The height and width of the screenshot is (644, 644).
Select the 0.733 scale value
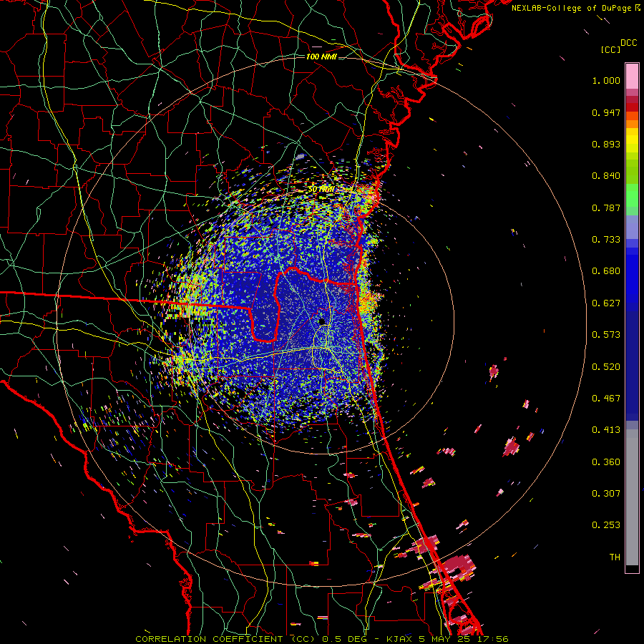coord(606,240)
